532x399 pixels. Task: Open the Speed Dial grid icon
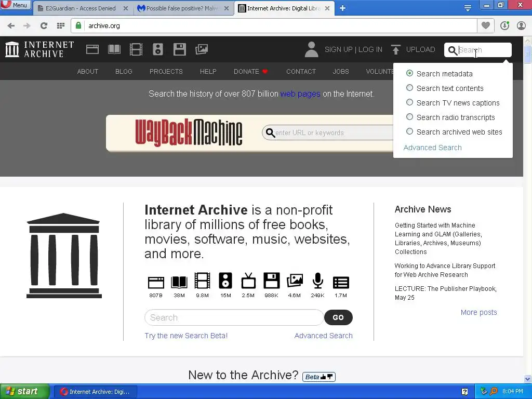coord(61,26)
